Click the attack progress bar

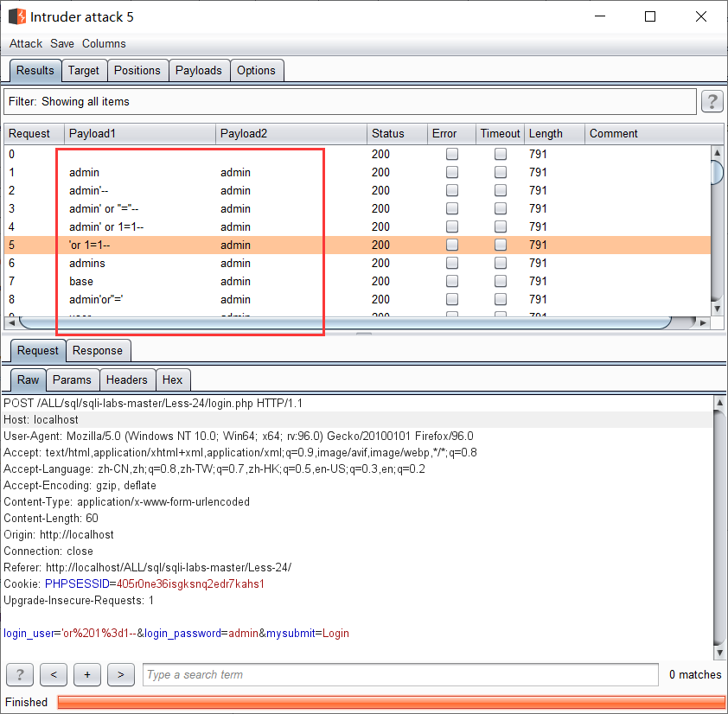coord(391,702)
